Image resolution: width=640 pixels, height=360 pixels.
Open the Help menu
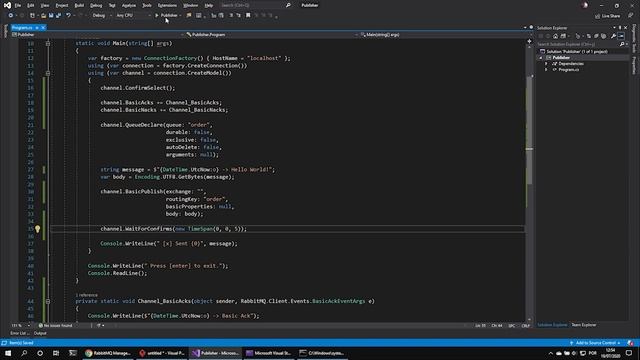point(209,5)
